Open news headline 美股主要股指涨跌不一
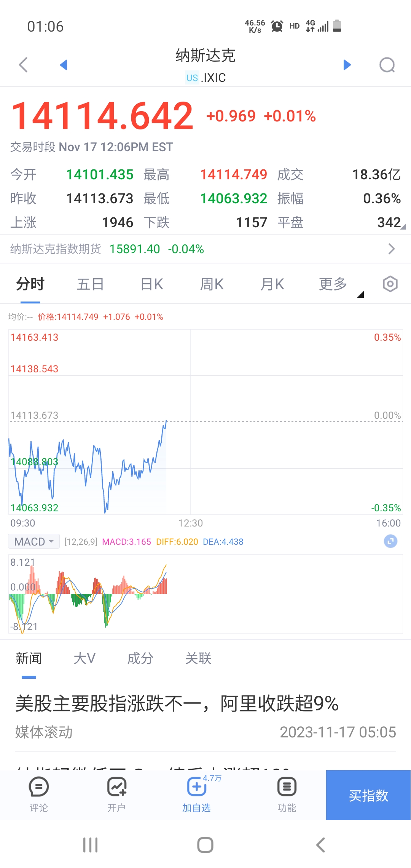 click(177, 704)
